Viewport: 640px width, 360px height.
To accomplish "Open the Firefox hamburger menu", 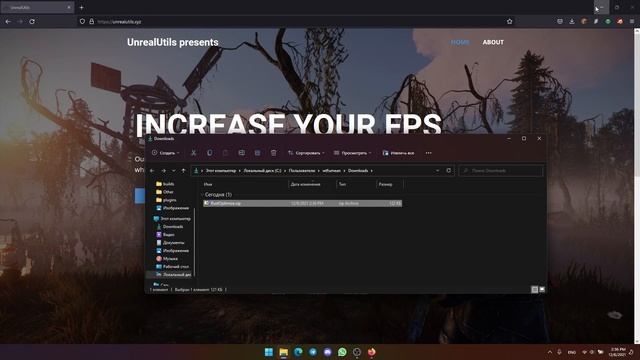I will (x=632, y=21).
